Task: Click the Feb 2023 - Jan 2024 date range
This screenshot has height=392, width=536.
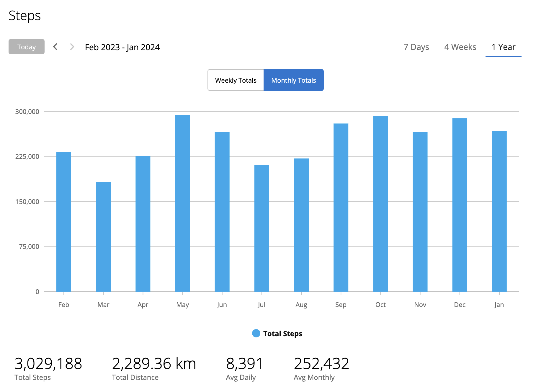Action: point(122,47)
